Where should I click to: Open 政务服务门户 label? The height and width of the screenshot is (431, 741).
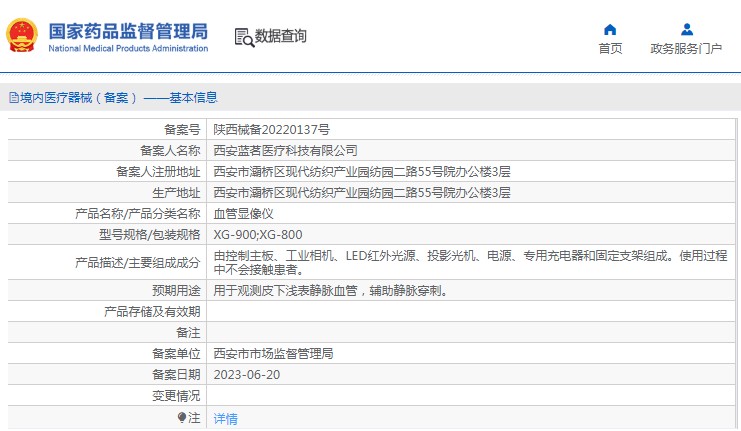click(x=686, y=48)
